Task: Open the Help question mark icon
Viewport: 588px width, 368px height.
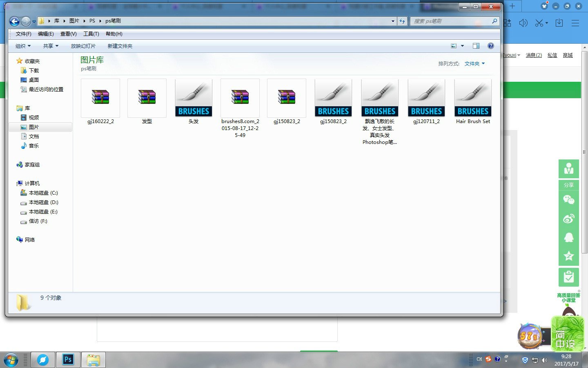Action: tap(491, 46)
